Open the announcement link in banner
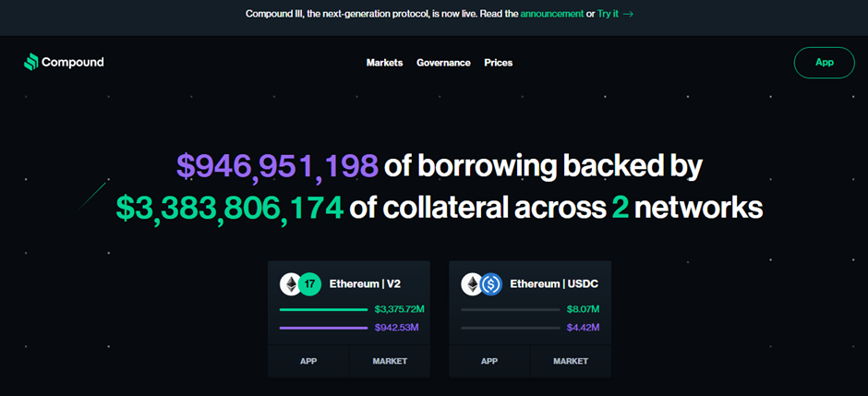This screenshot has height=396, width=868. tap(552, 14)
